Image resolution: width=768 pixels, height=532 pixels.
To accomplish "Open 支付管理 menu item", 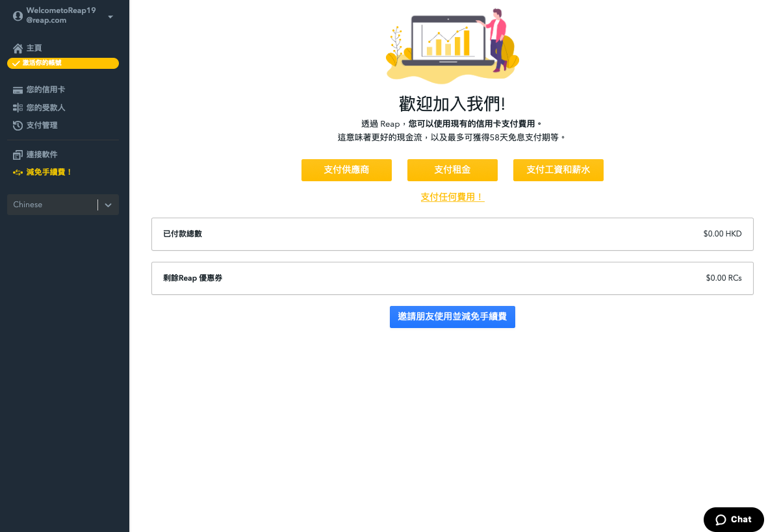I will tap(41, 125).
